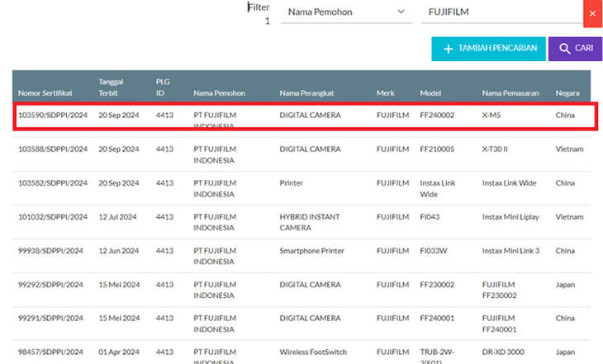Viewport: 603px width, 364px height.
Task: Click model FF210005 cell
Action: (x=437, y=149)
